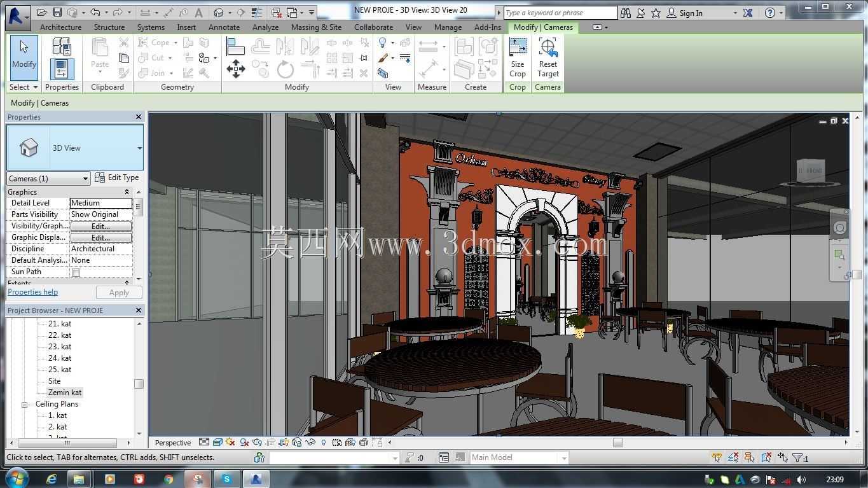Click the view's horizontal scrollbar thumb
Image resolution: width=868 pixels, height=488 pixels.
pyautogui.click(x=617, y=443)
